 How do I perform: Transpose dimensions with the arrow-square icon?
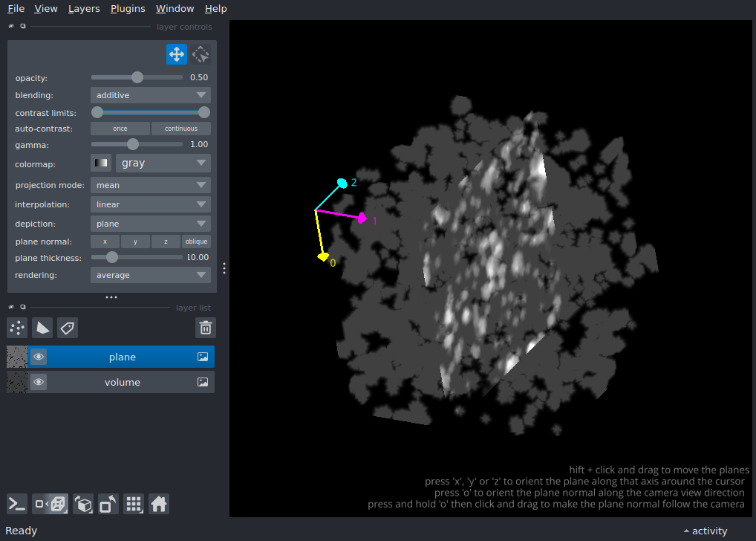(x=108, y=504)
